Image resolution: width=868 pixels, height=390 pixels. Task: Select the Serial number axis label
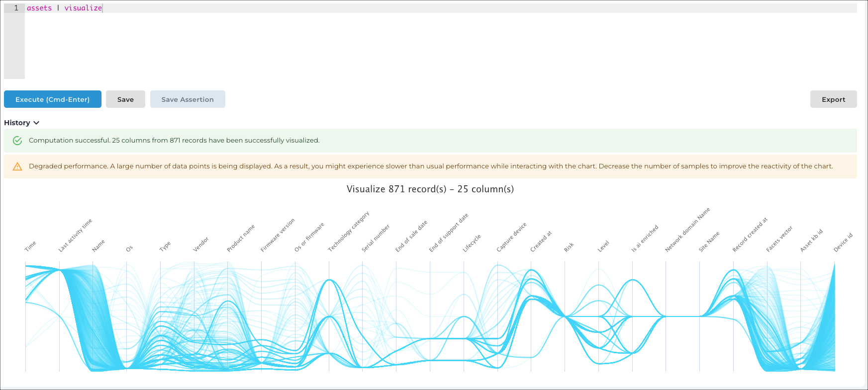(376, 238)
